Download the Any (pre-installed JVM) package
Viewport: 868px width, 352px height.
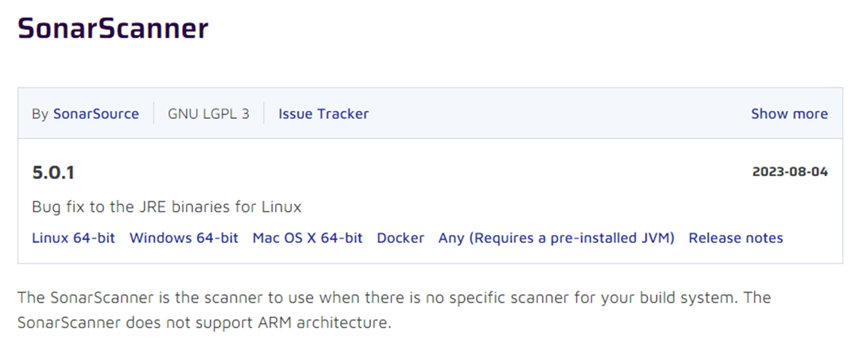click(556, 238)
